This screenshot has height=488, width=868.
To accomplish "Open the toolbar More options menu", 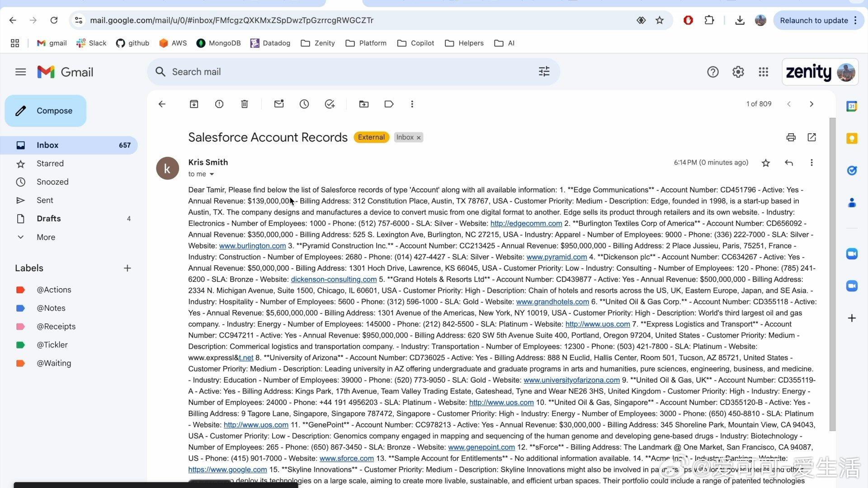I will tap(412, 104).
